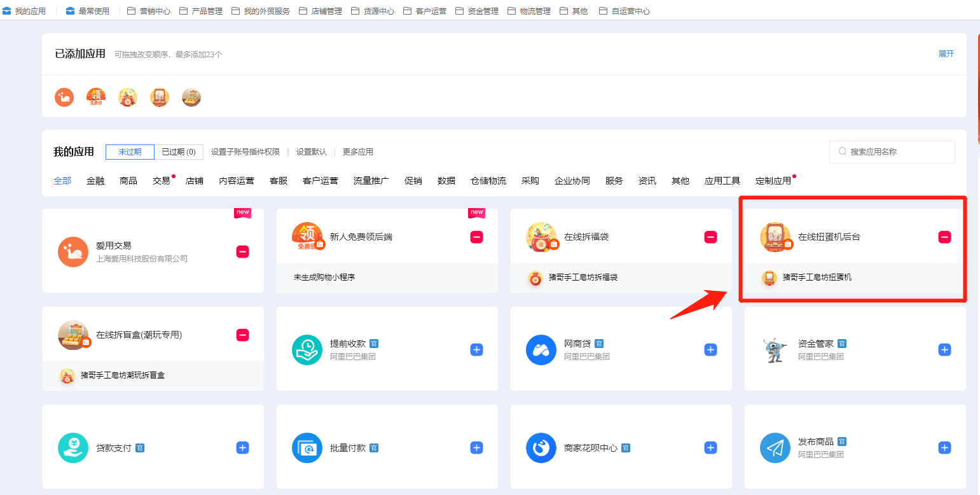Select the 流量推广 category tab

point(371,181)
